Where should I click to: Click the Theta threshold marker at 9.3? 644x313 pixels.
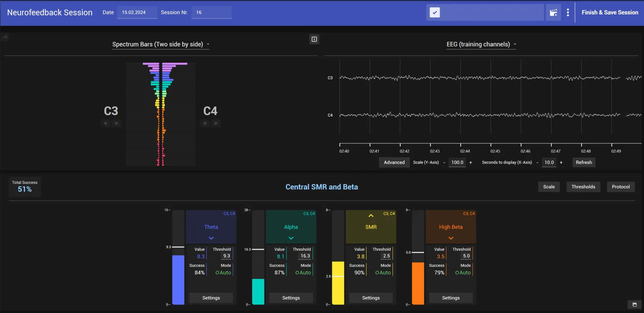[178, 247]
